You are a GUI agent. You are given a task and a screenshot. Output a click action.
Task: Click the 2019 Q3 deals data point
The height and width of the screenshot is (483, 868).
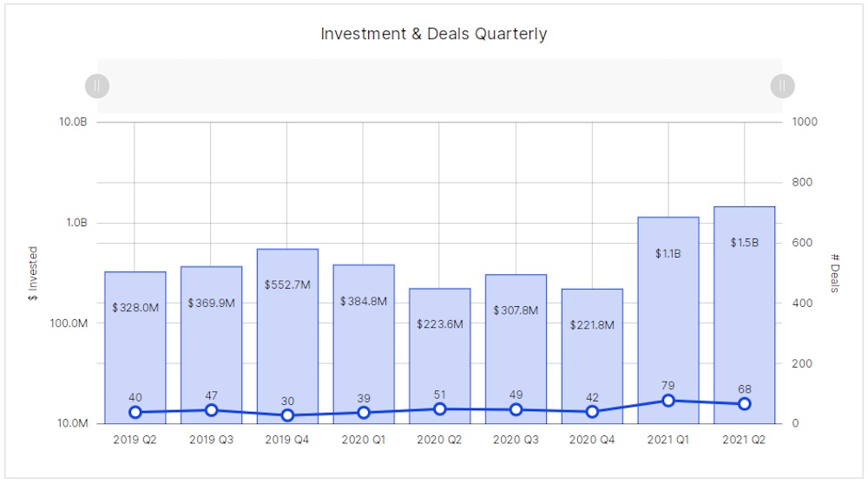point(211,410)
